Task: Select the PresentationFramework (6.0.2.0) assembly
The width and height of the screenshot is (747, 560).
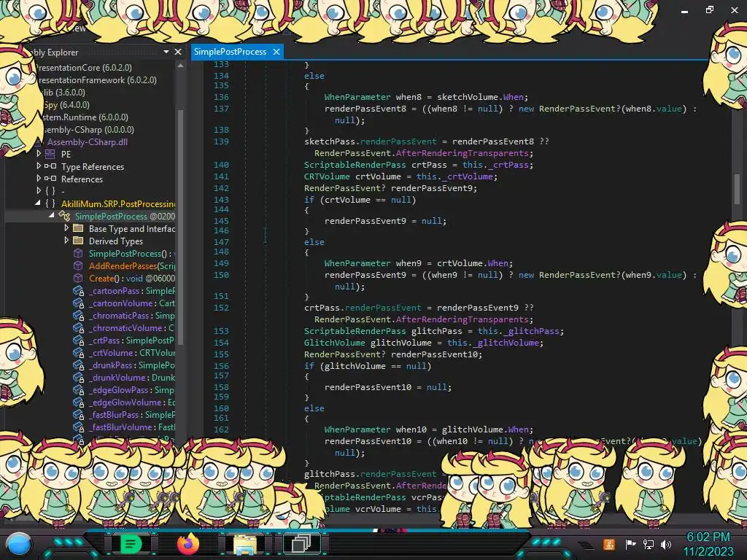Action: pyautogui.click(x=97, y=79)
